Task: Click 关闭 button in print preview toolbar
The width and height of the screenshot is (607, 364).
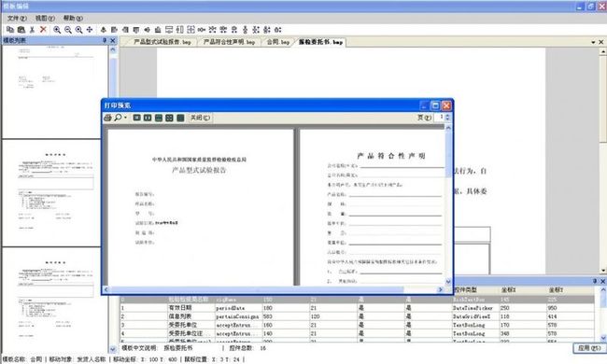Action: [200, 118]
